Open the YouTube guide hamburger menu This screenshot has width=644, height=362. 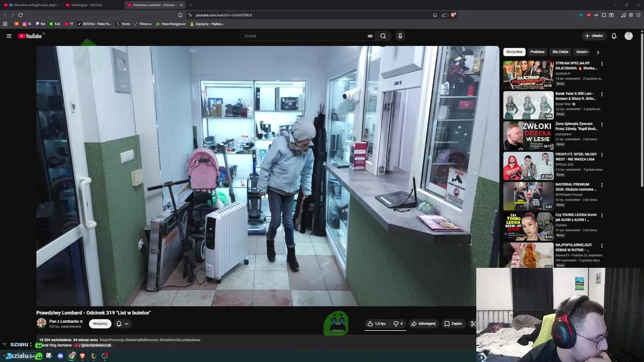pos(9,36)
